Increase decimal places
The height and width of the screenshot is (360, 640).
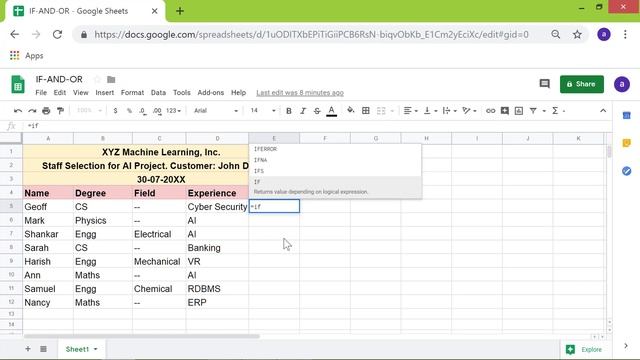[157, 111]
